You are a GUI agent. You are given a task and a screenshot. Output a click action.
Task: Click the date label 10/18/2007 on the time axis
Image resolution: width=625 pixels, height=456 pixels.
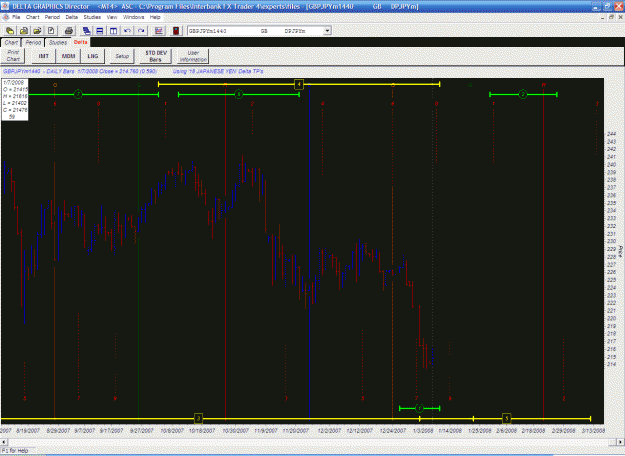pos(202,430)
